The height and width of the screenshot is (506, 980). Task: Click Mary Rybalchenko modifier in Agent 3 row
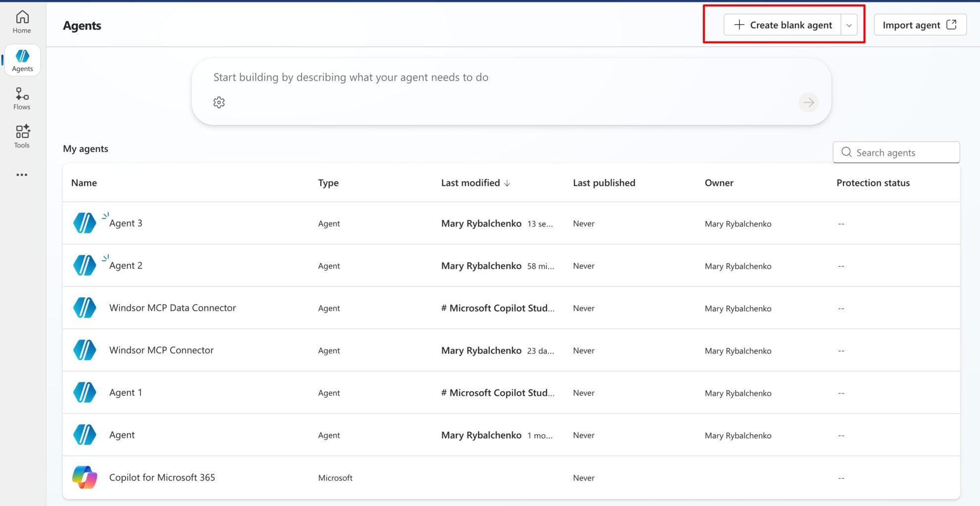click(481, 224)
